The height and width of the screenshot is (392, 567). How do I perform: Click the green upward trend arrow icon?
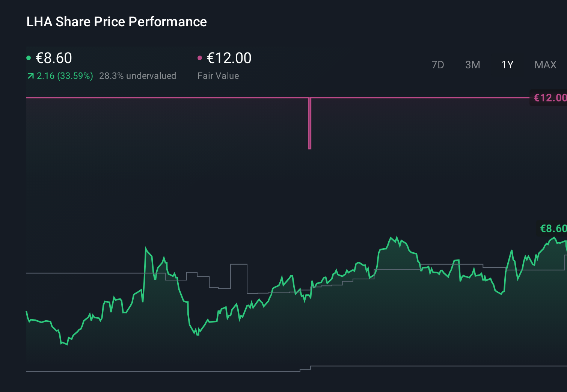click(x=30, y=75)
